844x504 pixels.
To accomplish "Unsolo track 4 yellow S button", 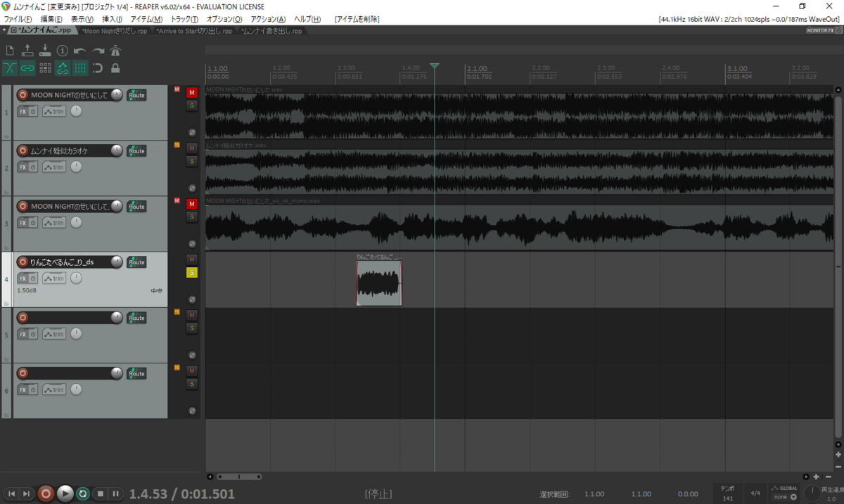I will point(192,273).
